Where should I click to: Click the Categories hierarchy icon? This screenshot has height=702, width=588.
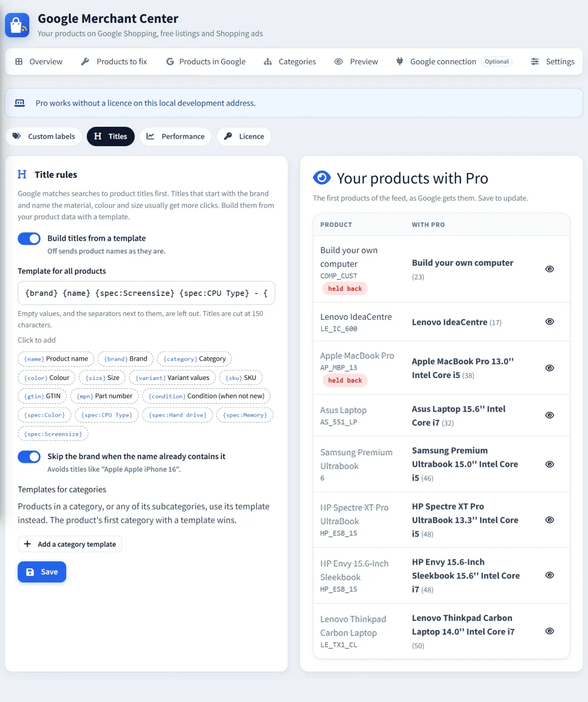[268, 62]
